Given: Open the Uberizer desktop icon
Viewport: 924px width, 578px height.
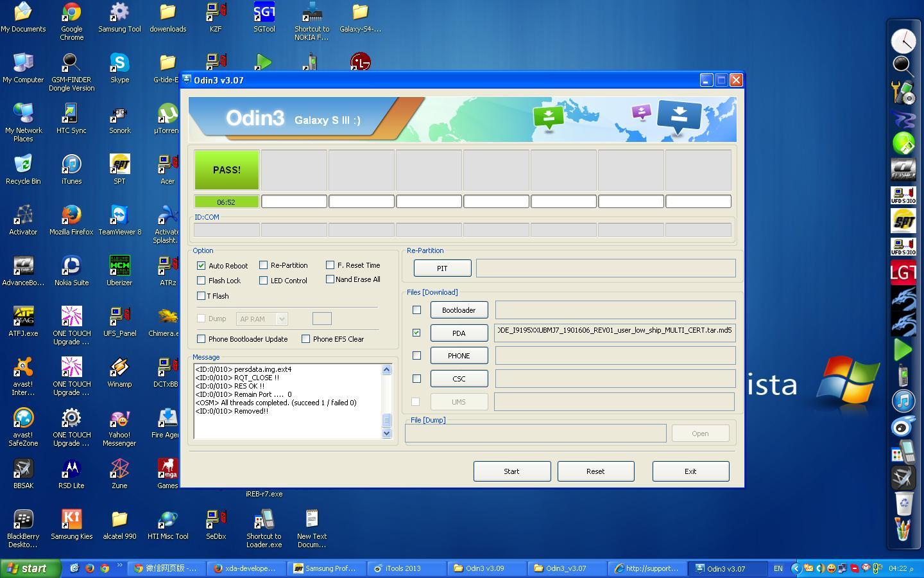Looking at the screenshot, I should click(x=119, y=271).
